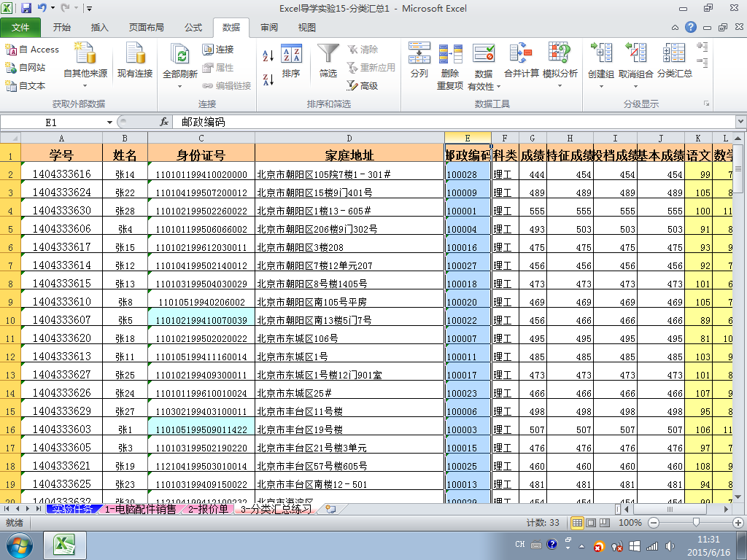The height and width of the screenshot is (560, 747).
Task: Switch to the Review (审阅) tab
Action: (x=268, y=28)
